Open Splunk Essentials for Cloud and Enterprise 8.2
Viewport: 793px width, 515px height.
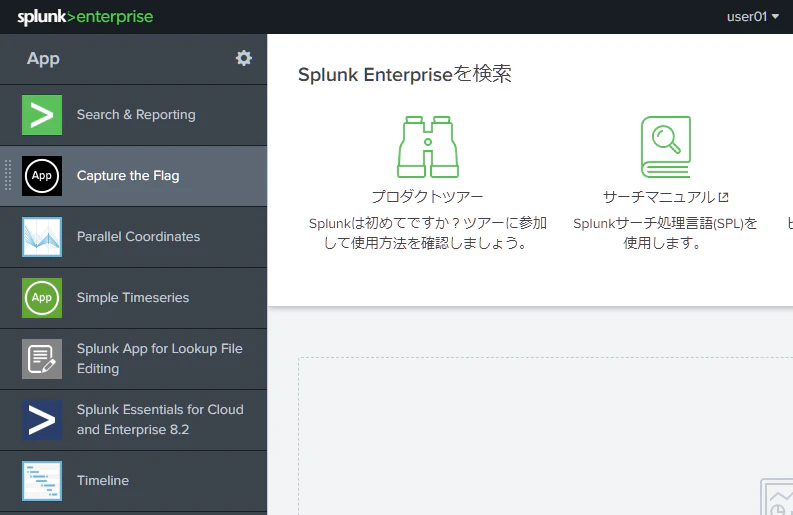click(x=160, y=419)
